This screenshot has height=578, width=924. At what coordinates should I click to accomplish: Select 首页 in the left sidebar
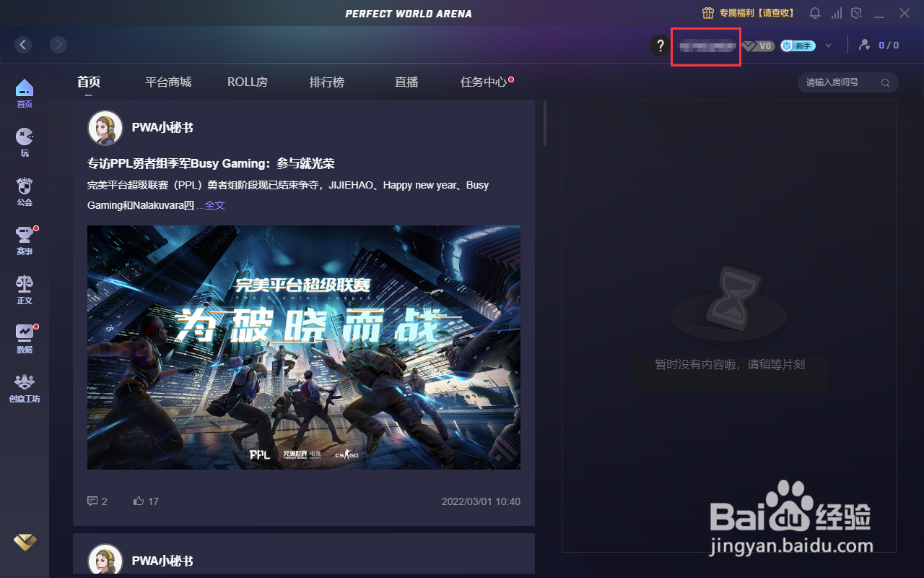pos(25,94)
